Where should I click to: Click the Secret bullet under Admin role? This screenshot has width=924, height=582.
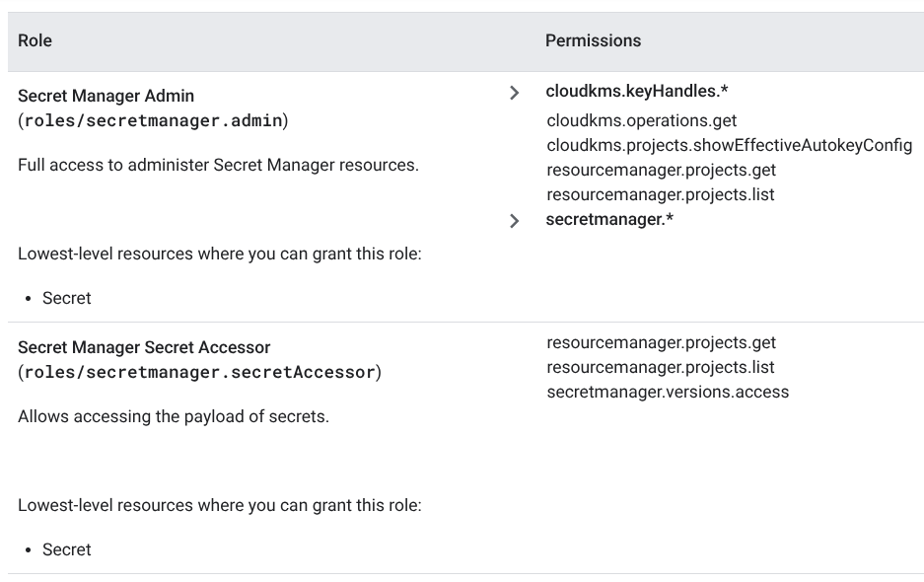pyautogui.click(x=67, y=298)
